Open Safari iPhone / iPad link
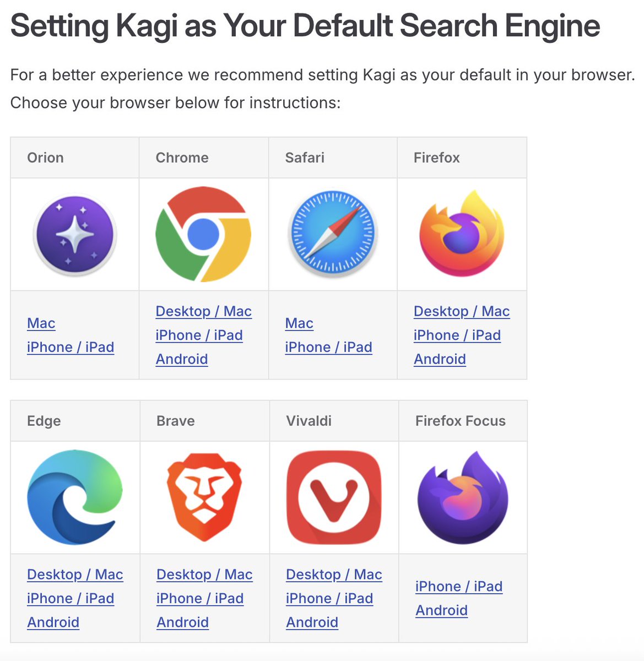Viewport: 644px width, 661px height. pyautogui.click(x=329, y=347)
